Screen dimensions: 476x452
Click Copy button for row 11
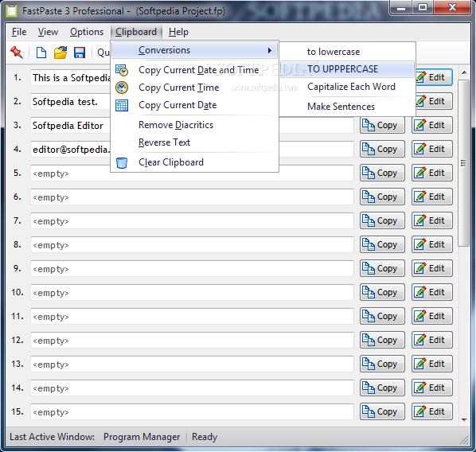pyautogui.click(x=382, y=316)
